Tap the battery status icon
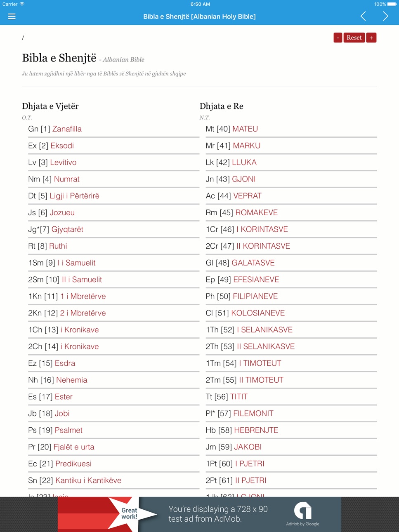Screen dimensions: 399x532 [x=392, y=4]
